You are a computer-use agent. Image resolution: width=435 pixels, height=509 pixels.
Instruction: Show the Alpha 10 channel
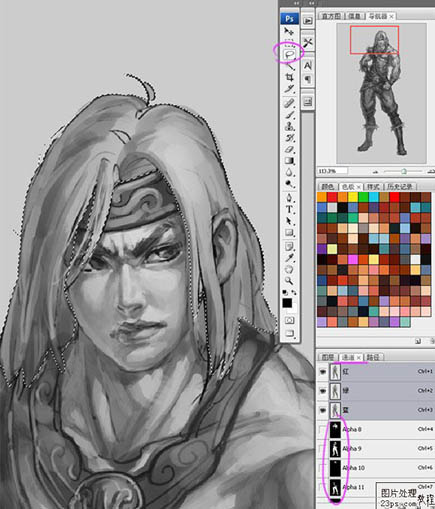[322, 468]
